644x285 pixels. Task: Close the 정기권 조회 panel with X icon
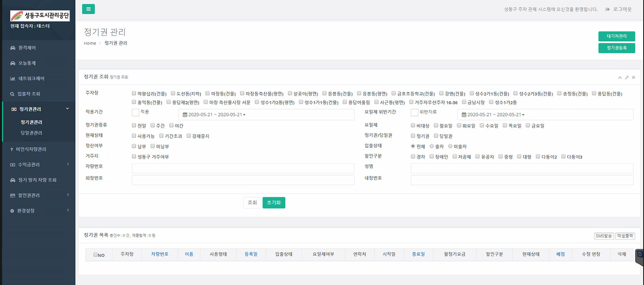pyautogui.click(x=634, y=77)
